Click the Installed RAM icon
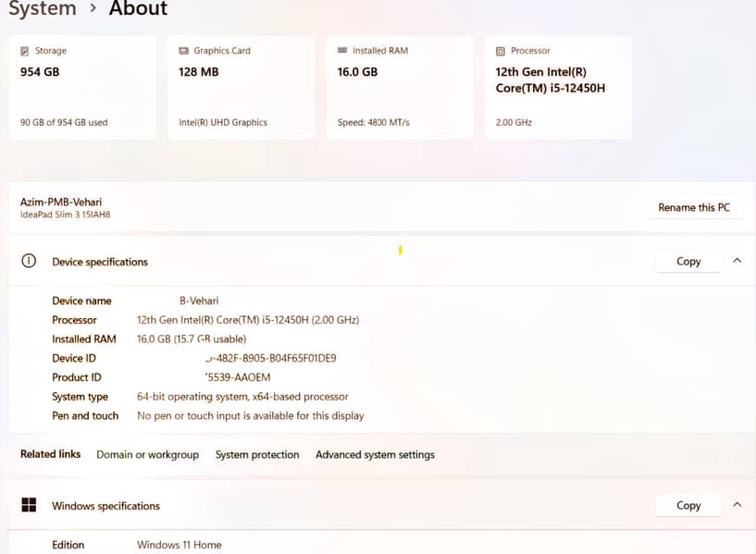 [342, 51]
